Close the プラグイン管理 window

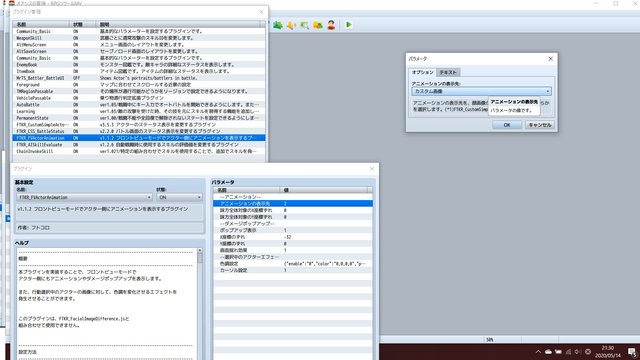262,12
